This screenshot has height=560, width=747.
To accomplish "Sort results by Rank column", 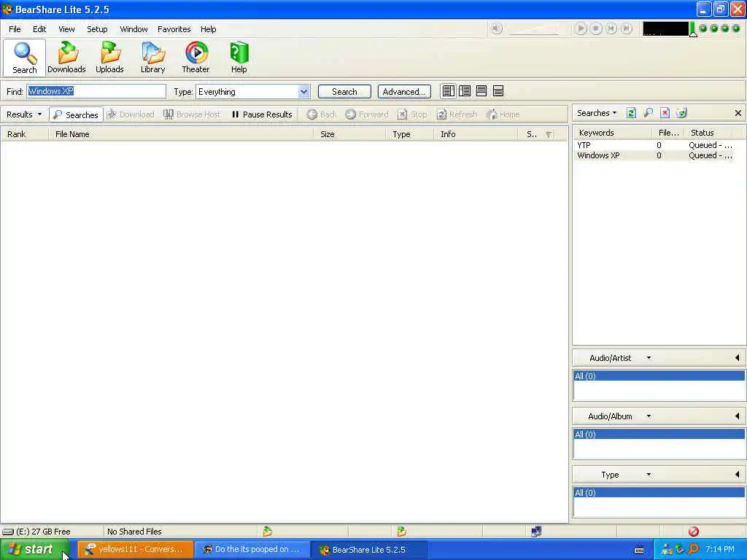I will tap(24, 134).
